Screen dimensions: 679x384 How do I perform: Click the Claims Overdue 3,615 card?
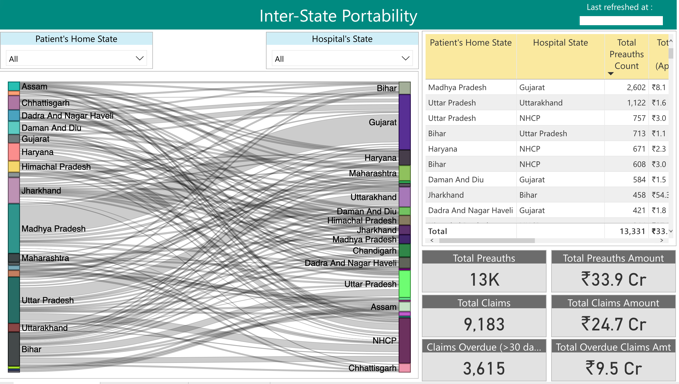[484, 360]
